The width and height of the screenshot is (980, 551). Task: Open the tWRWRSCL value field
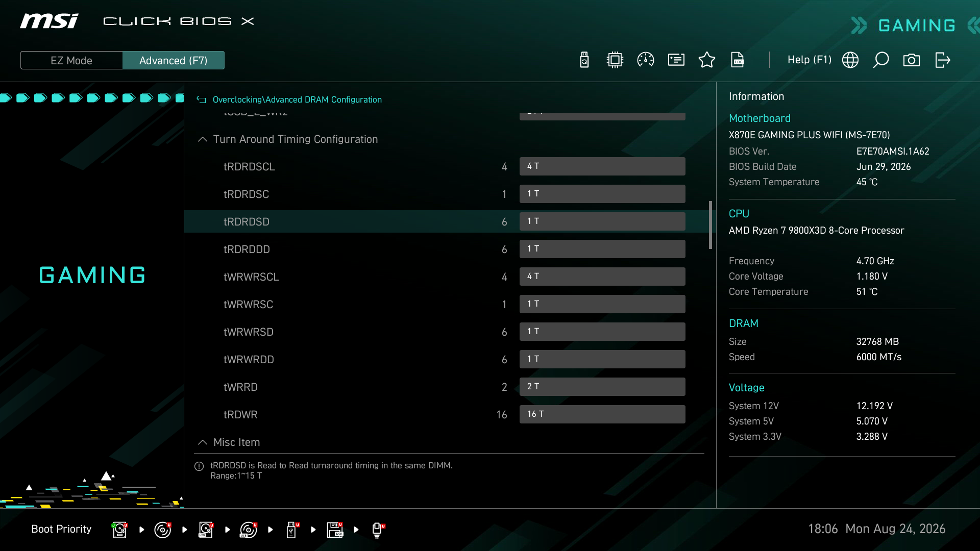tap(602, 277)
